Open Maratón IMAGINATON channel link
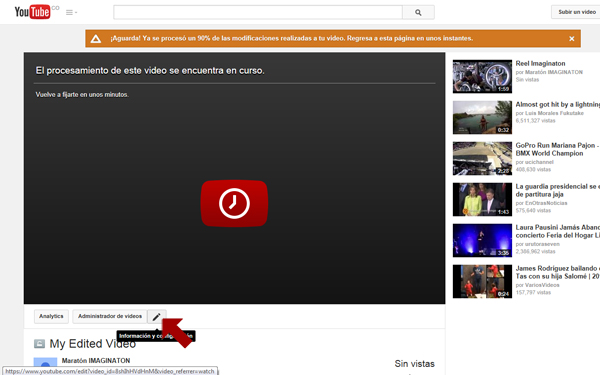The image size is (600, 375). click(96, 360)
